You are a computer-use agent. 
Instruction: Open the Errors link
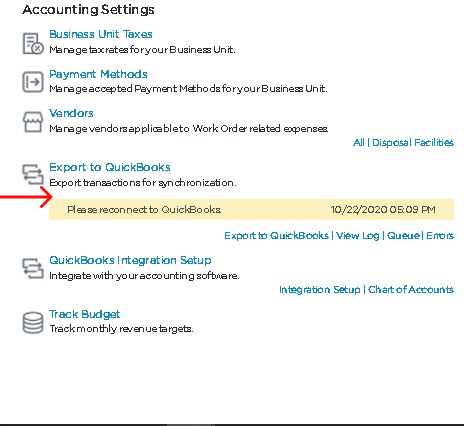pyautogui.click(x=440, y=236)
